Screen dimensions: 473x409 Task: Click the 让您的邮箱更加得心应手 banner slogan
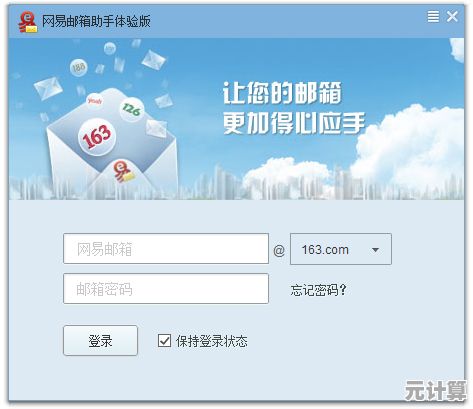click(x=294, y=108)
